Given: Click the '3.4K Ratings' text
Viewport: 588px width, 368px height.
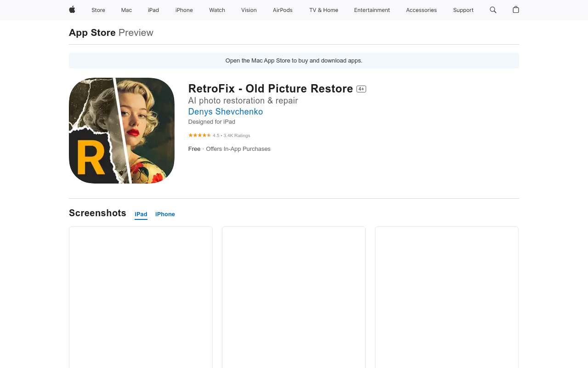Looking at the screenshot, I should point(237,136).
